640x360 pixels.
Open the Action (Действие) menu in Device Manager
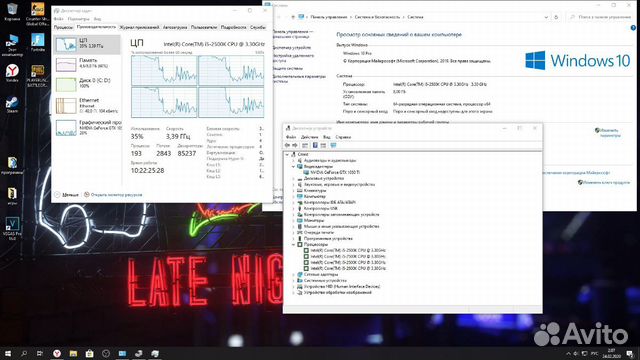coord(309,137)
